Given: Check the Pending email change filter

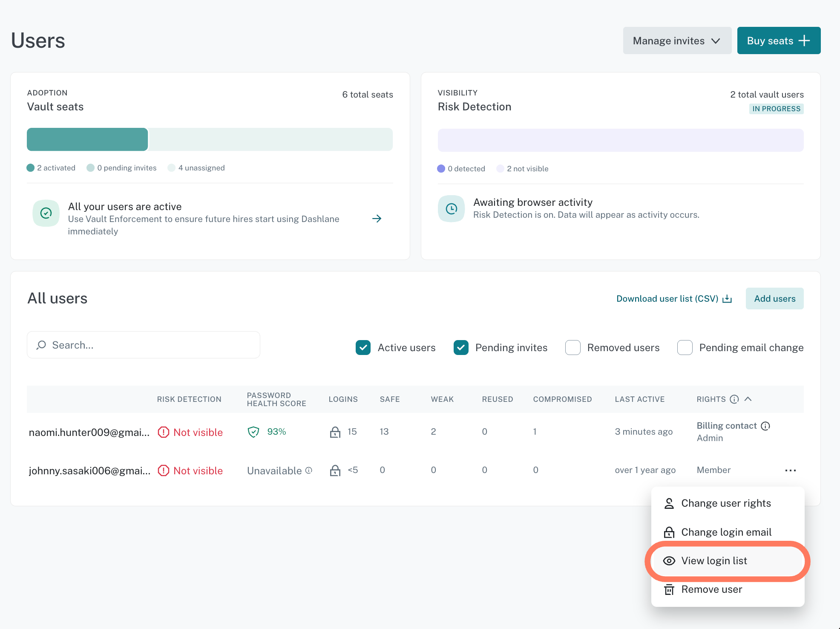Looking at the screenshot, I should [x=685, y=348].
